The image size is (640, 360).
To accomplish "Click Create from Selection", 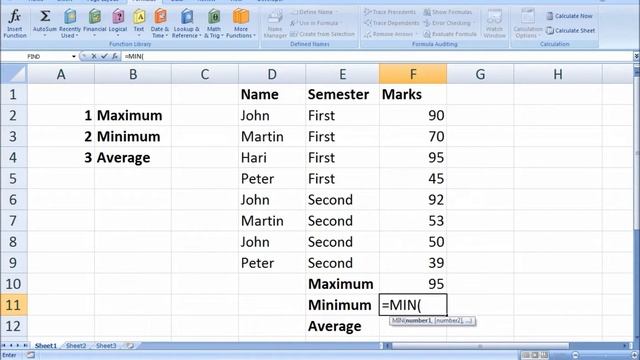I will (322, 34).
